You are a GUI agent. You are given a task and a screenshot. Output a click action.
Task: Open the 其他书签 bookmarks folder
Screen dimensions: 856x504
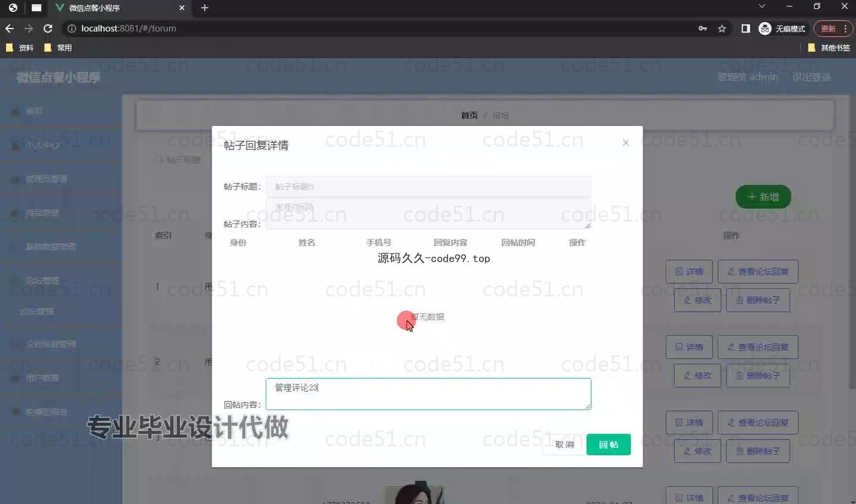829,48
